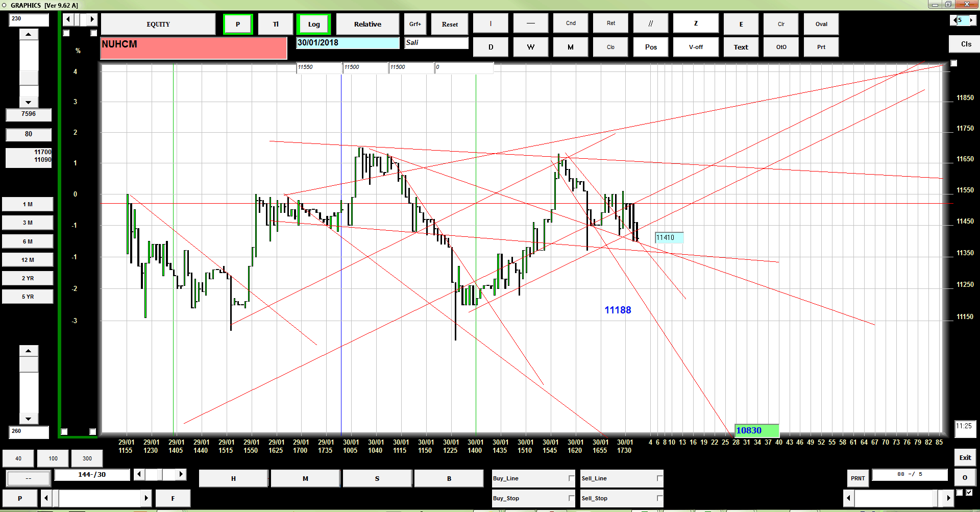The height and width of the screenshot is (512, 980).
Task: Click the TI button
Action: (x=276, y=24)
